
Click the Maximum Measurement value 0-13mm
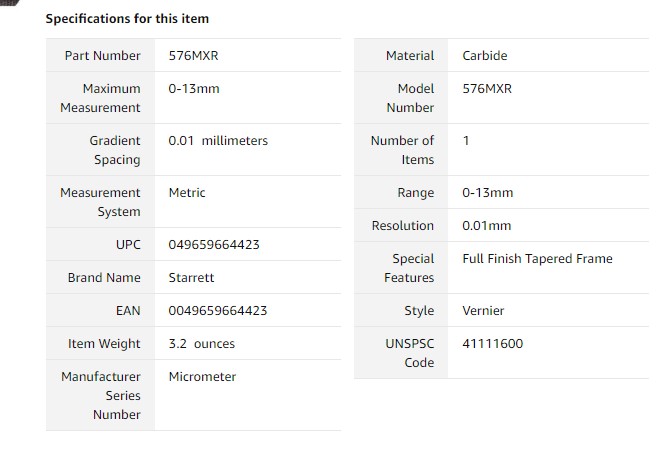(x=194, y=88)
